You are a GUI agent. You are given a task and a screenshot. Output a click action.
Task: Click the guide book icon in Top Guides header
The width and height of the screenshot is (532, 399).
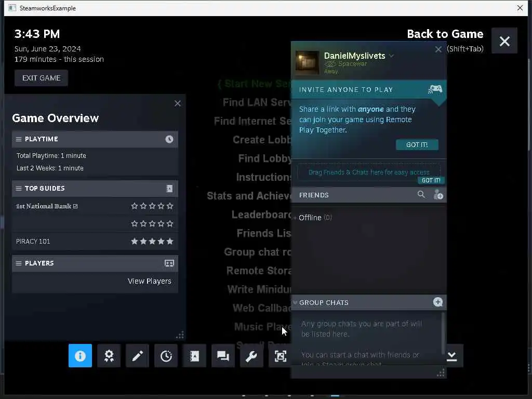click(x=169, y=188)
